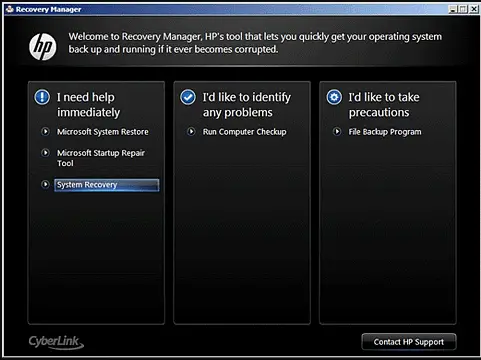Click the "I need help immediately" heading

tap(88, 105)
